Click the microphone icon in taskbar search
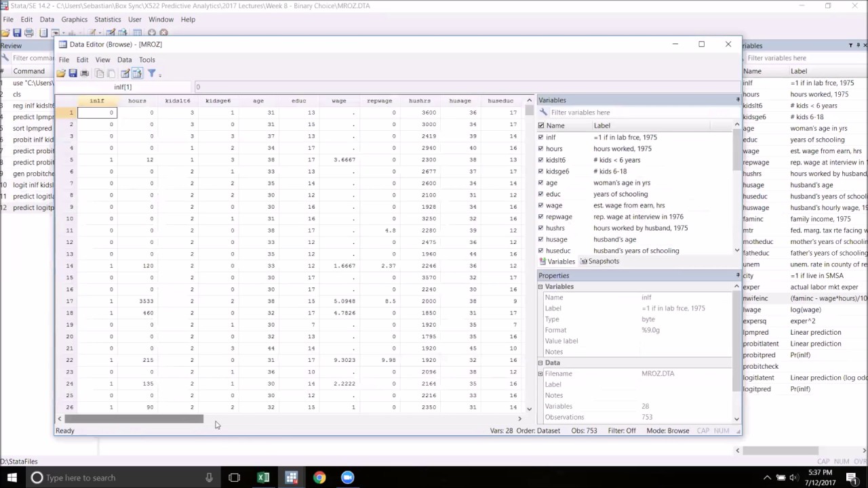This screenshot has width=868, height=488. [209, 478]
